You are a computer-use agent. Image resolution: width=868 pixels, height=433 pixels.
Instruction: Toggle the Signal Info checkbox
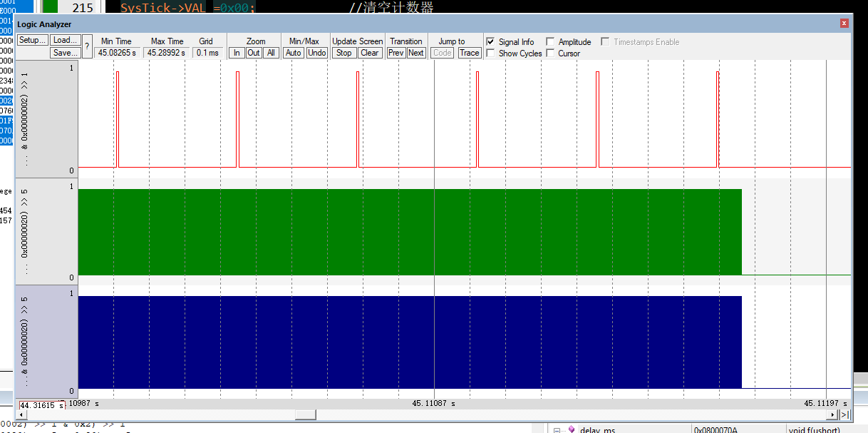tap(490, 41)
